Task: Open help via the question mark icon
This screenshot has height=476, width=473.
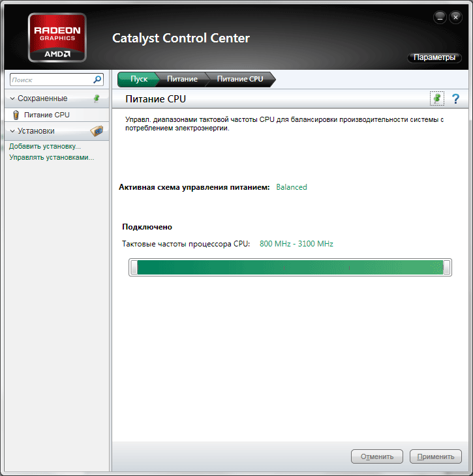Action: click(x=455, y=98)
